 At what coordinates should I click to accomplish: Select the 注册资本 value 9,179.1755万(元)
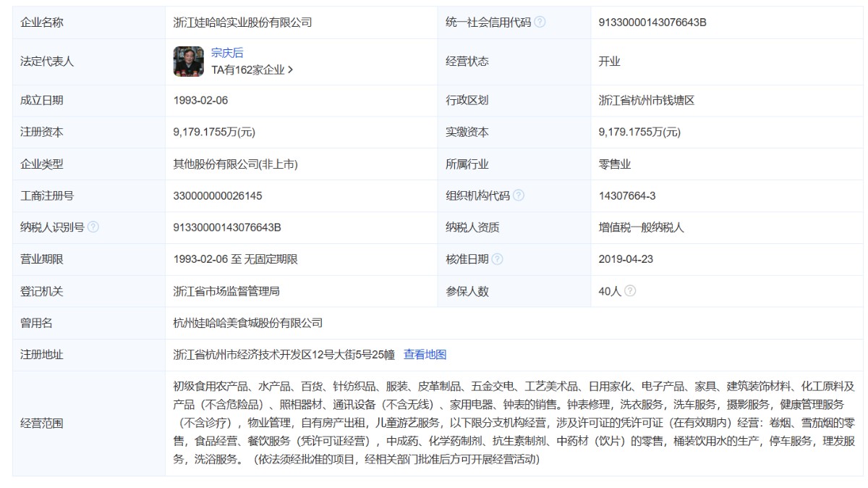214,132
